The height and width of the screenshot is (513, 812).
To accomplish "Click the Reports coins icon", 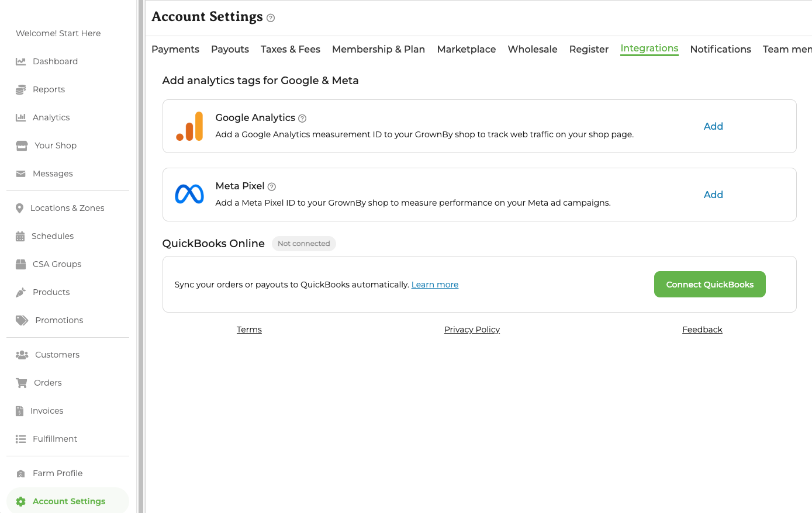I will [x=20, y=89].
